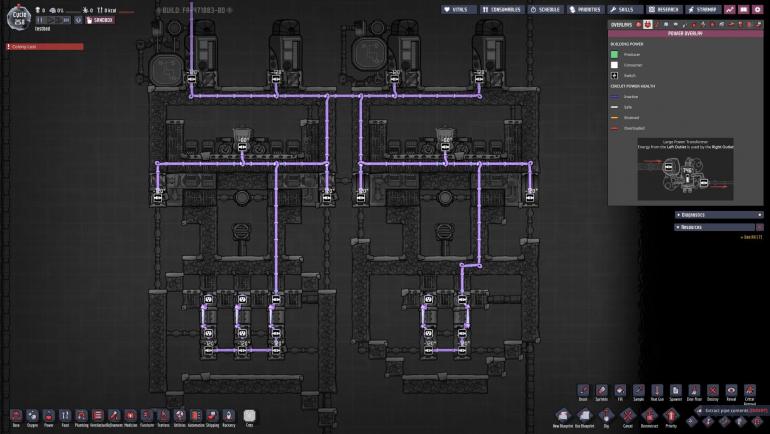Open the Food build category

pos(65,416)
